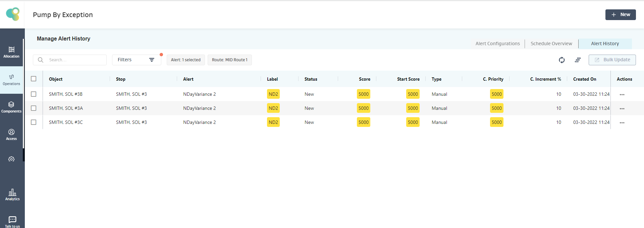Select the SMITH, SOL #3C row checkbox

[x=34, y=122]
